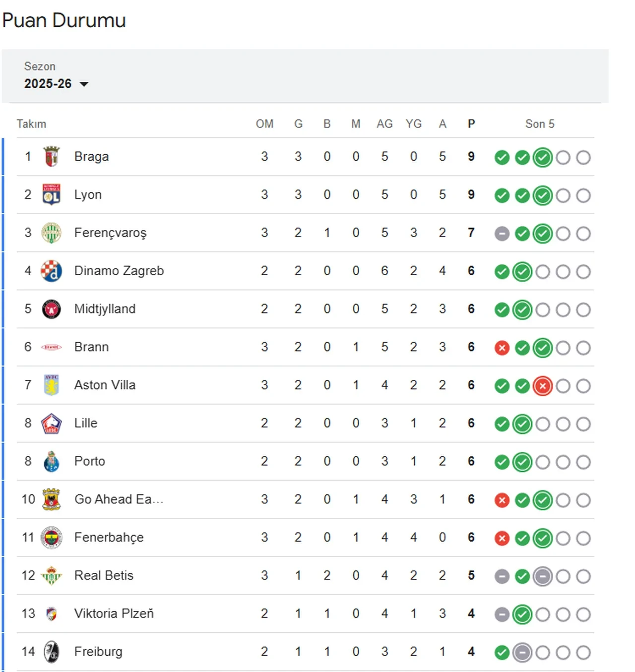Click the Lyon team logo

(51, 195)
